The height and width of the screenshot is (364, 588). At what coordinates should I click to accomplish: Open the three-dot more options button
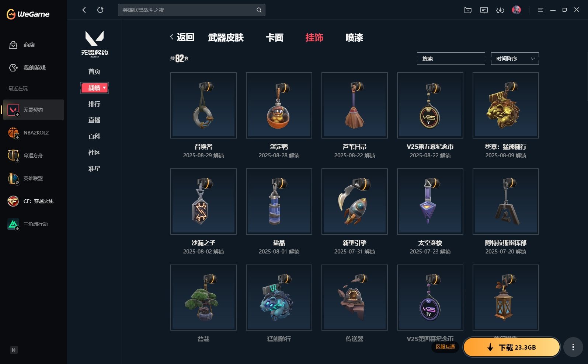[x=573, y=347]
